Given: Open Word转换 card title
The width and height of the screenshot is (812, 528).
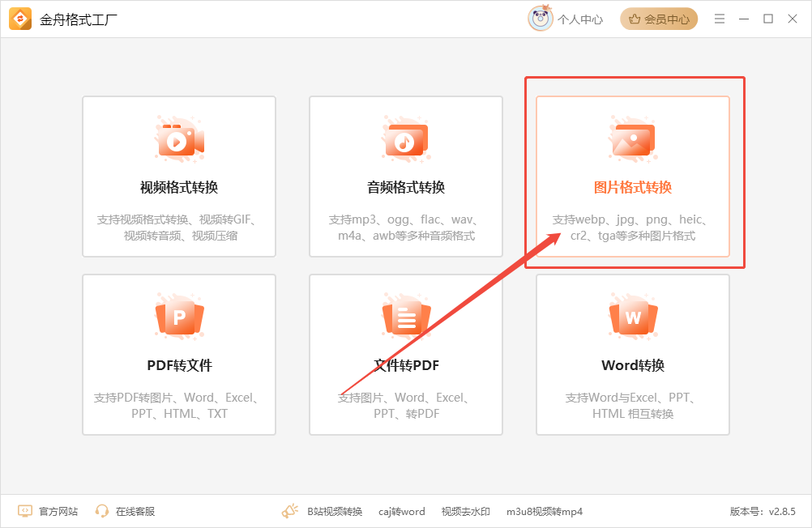Looking at the screenshot, I should point(633,365).
